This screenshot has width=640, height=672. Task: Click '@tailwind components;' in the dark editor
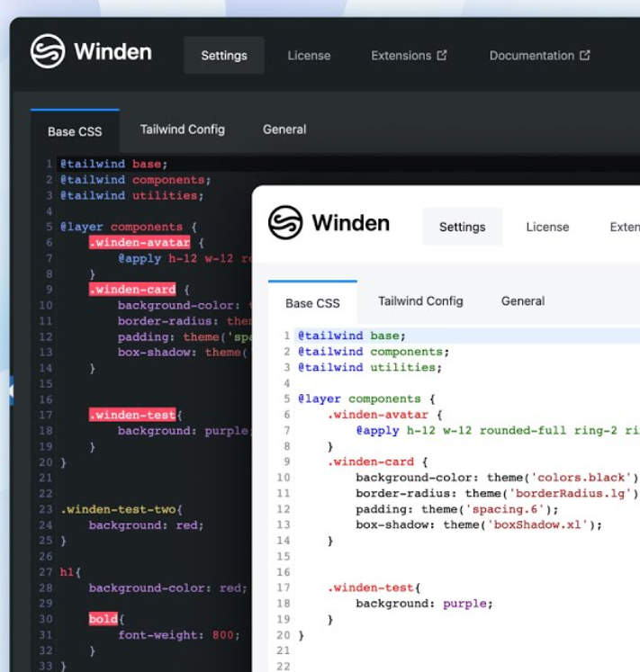136,180
